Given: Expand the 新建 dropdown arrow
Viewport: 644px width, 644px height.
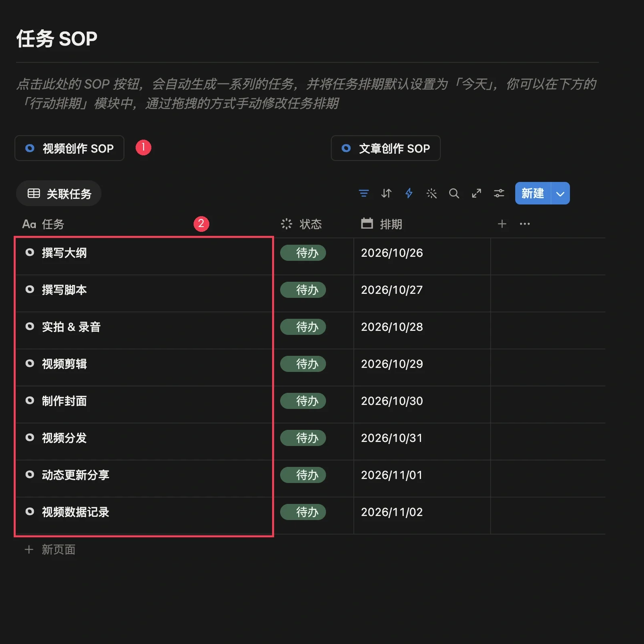Looking at the screenshot, I should [560, 194].
